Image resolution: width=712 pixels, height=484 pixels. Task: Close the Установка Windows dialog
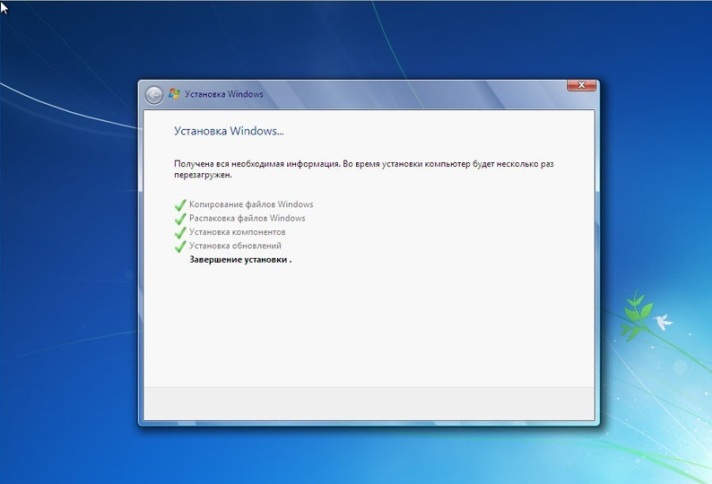coord(581,85)
